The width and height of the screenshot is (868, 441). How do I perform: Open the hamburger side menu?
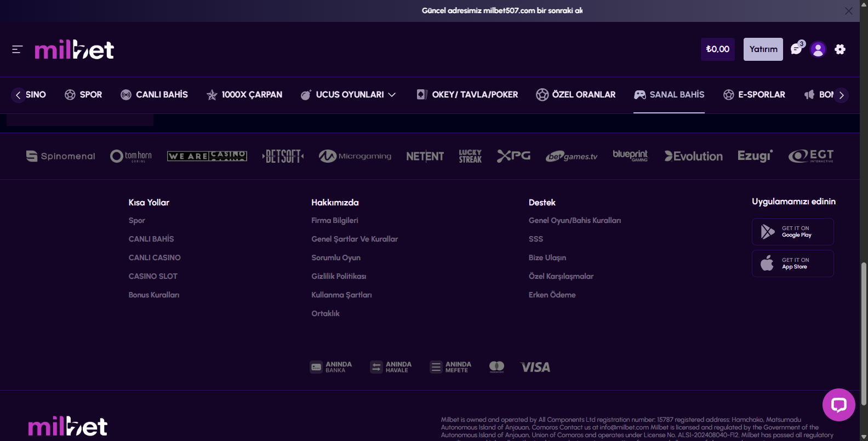point(17,49)
